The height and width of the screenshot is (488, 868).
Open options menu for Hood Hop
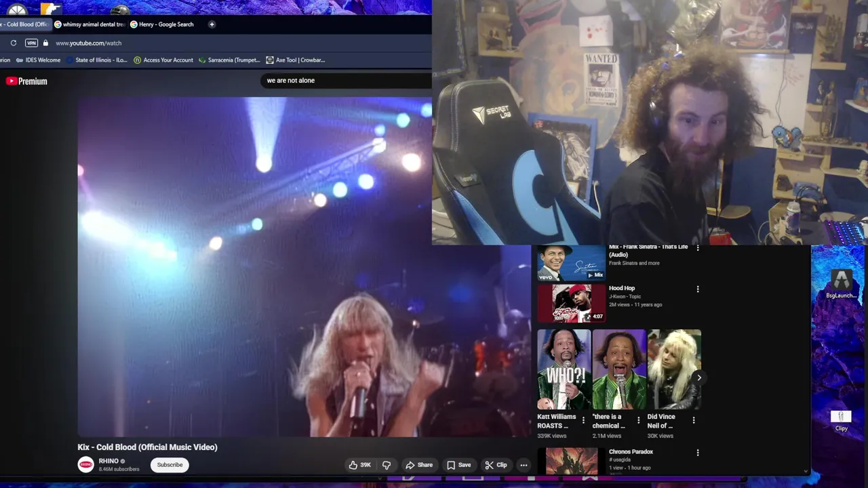[698, 289]
